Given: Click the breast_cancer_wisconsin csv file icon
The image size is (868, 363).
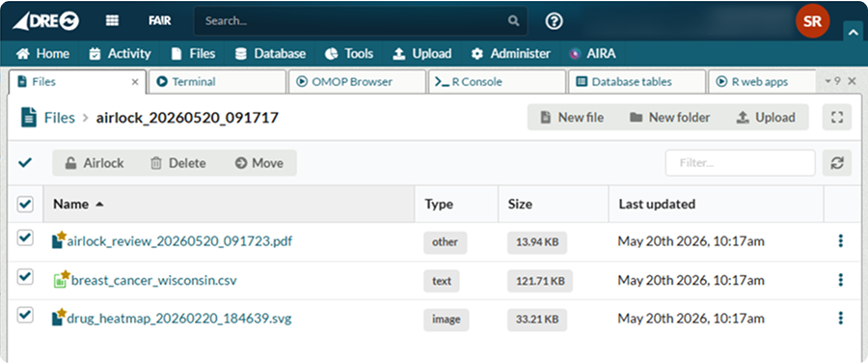Looking at the screenshot, I should click(x=61, y=279).
